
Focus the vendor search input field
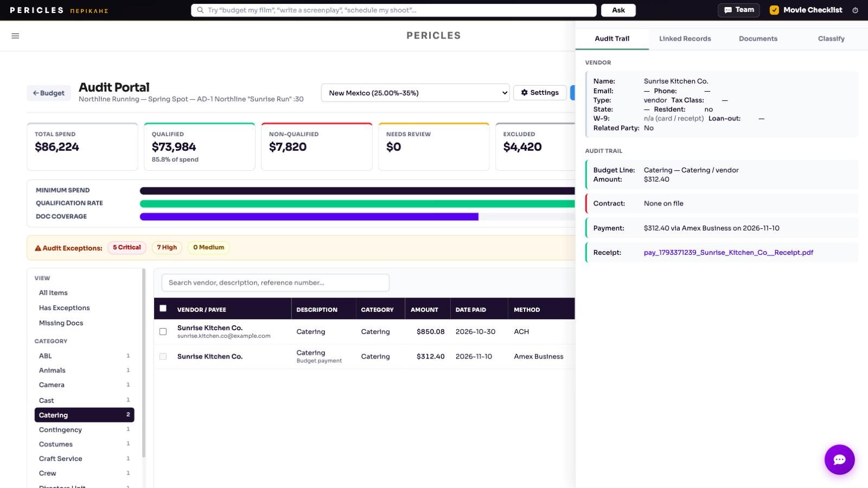[276, 282]
